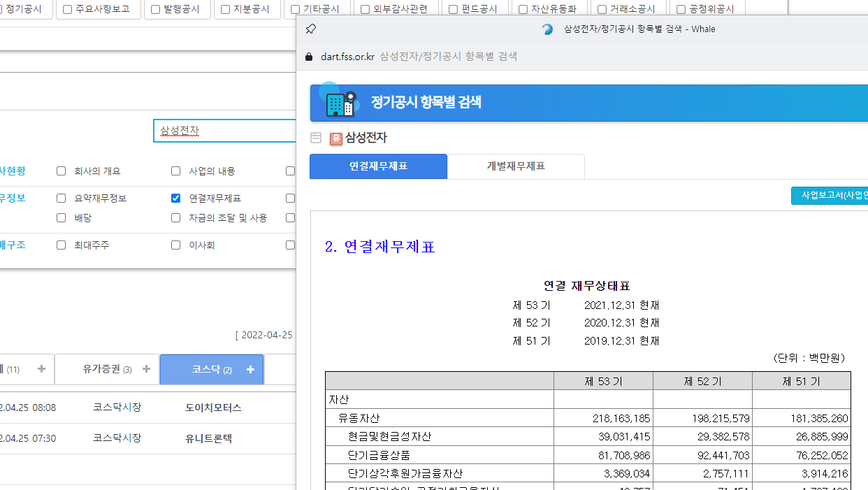Click the orange 유 market badge next to 삼성전자
This screenshot has width=868, height=490.
pos(336,138)
